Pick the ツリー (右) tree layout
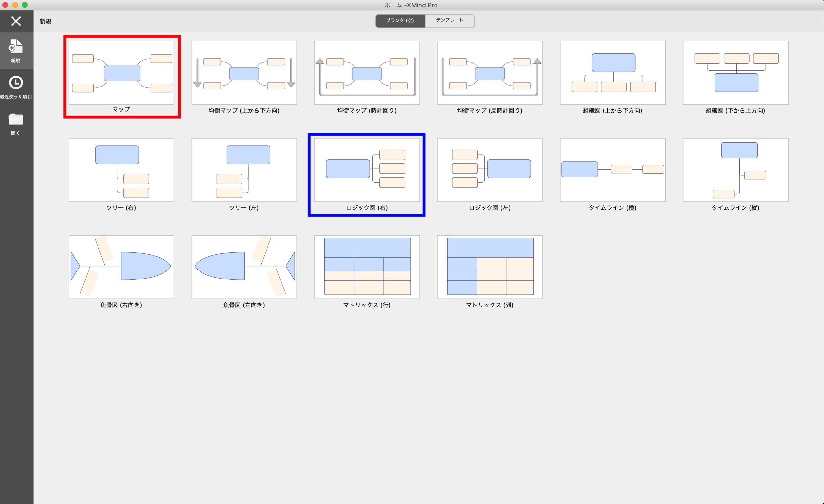Image resolution: width=824 pixels, height=504 pixels. (x=121, y=170)
